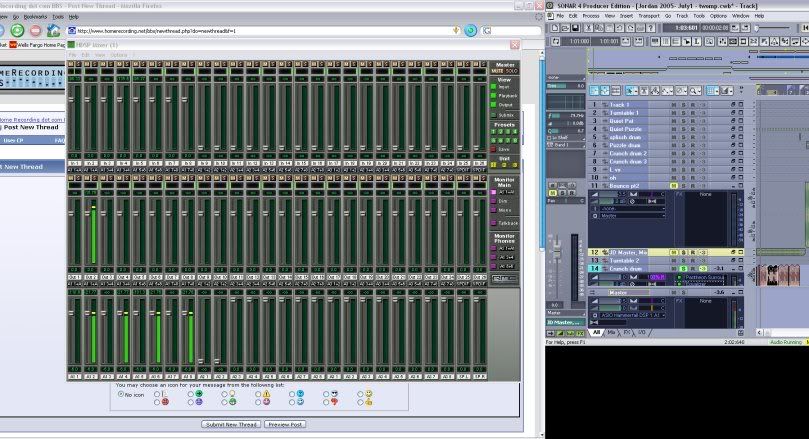
Task: Click 'User CP' forum link
Action: 13,140
